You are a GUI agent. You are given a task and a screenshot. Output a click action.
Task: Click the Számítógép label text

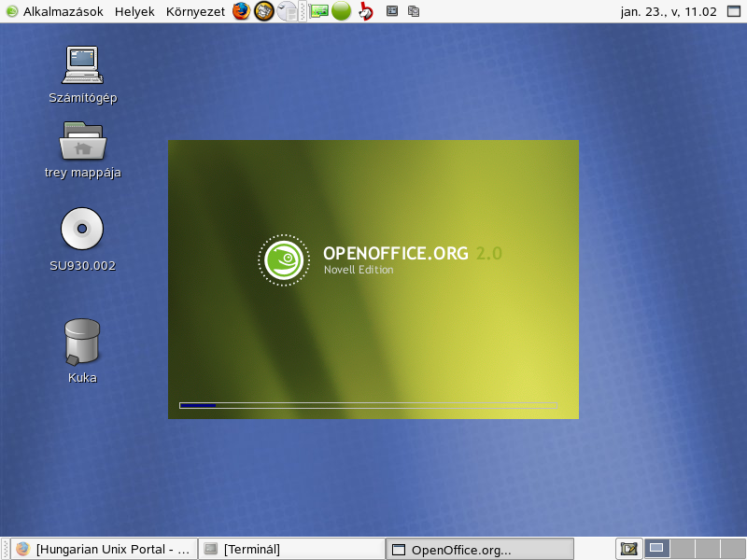point(83,98)
